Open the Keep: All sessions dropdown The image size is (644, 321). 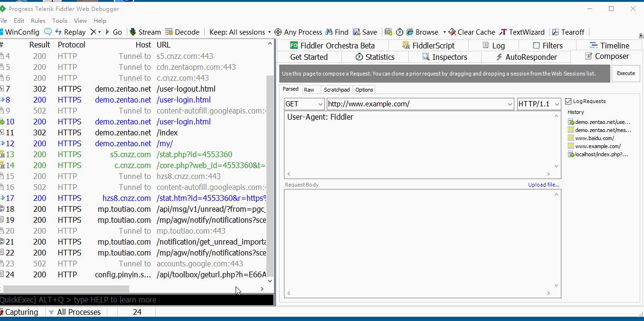click(240, 32)
